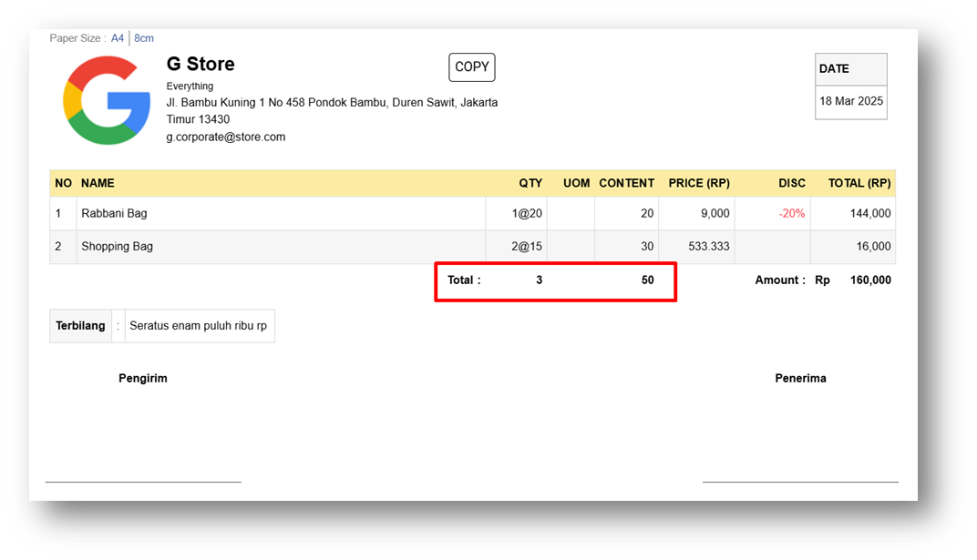Click the row total 144,000
Image resolution: width=977 pixels, height=560 pixels.
point(870,213)
